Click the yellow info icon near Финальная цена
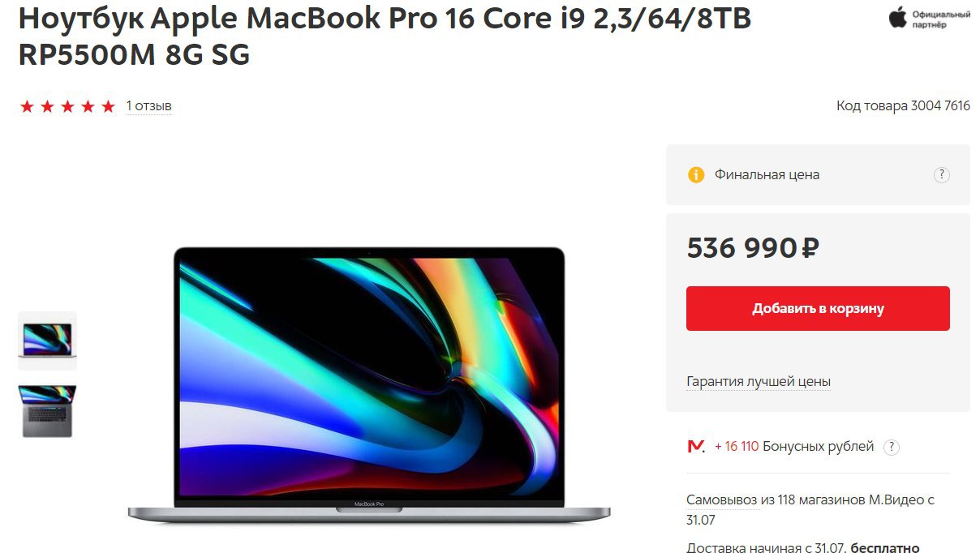 695,174
